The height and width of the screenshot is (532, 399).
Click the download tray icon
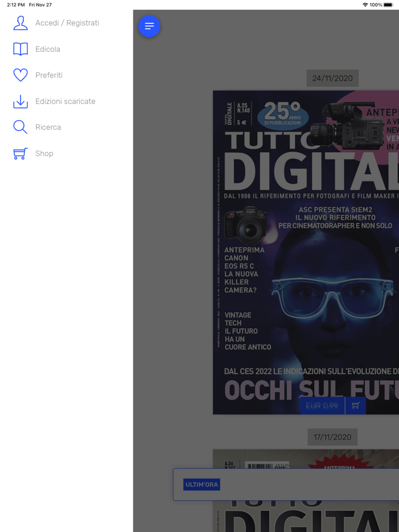pyautogui.click(x=21, y=101)
